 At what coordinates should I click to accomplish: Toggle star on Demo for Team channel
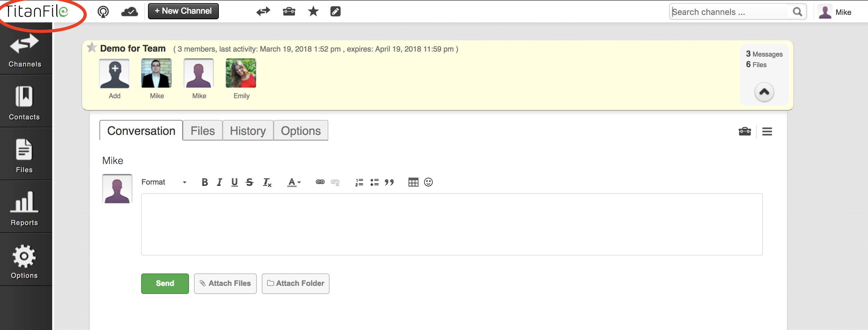click(x=92, y=48)
